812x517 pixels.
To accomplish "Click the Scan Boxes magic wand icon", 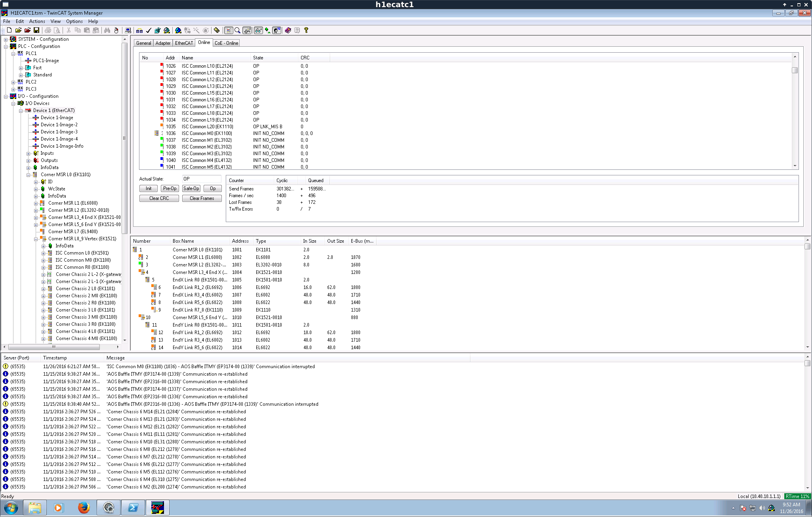I will (196, 30).
